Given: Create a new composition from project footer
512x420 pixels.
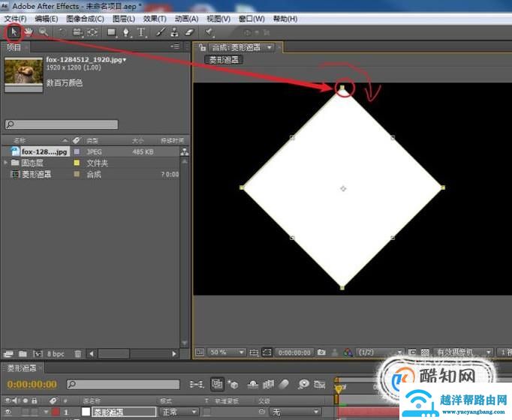Looking at the screenshot, I should [x=38, y=354].
